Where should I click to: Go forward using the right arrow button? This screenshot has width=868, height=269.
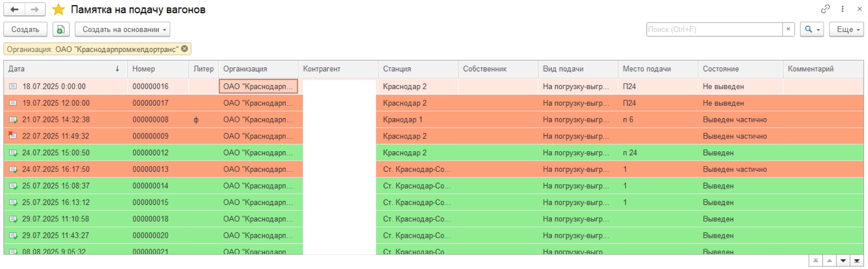(x=35, y=9)
